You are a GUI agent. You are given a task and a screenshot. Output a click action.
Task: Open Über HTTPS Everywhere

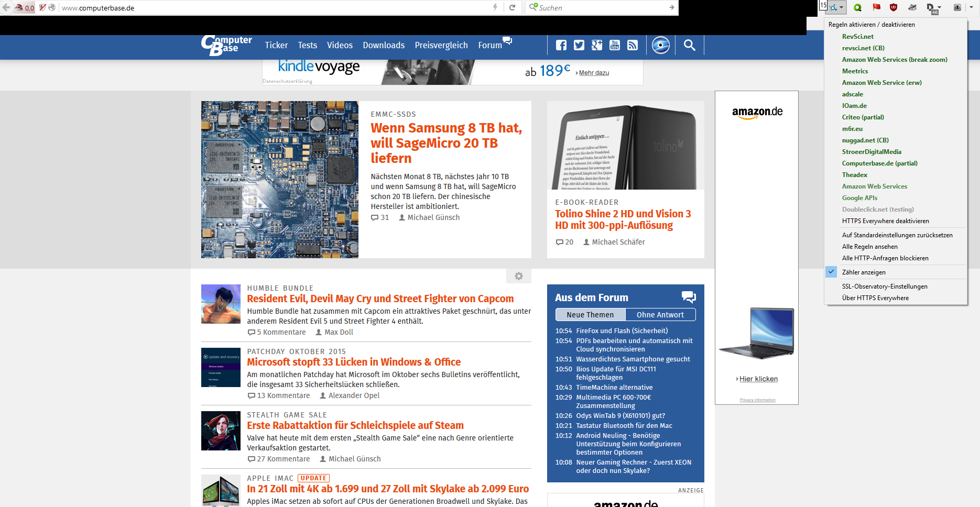click(875, 298)
